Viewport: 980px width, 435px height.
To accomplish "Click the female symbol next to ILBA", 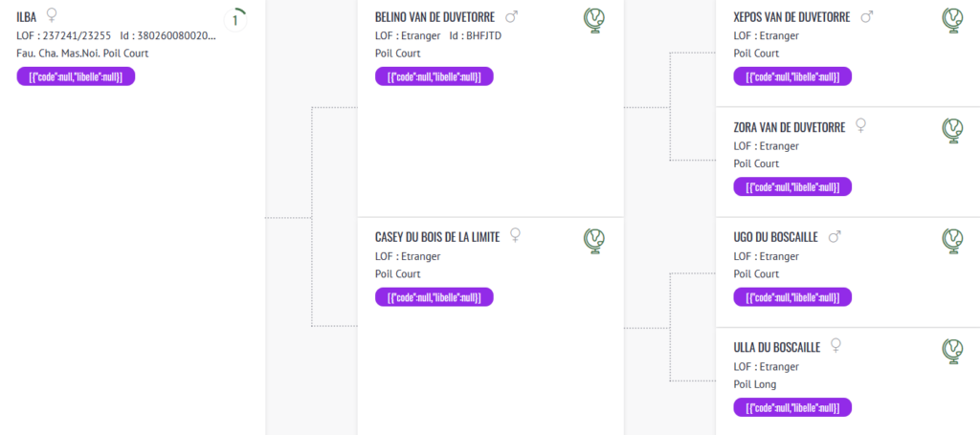I will click(x=52, y=15).
